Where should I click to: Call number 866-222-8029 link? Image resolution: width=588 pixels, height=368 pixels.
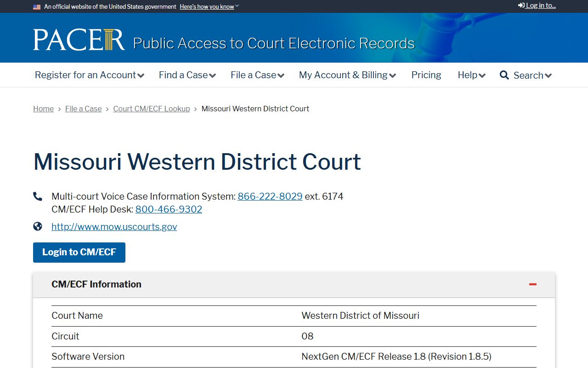(270, 196)
